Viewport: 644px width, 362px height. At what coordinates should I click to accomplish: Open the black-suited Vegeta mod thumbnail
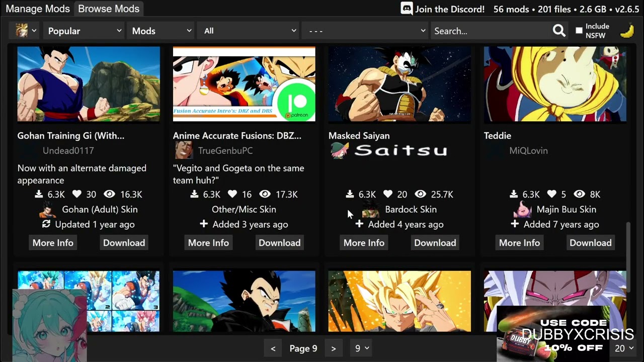click(x=244, y=301)
